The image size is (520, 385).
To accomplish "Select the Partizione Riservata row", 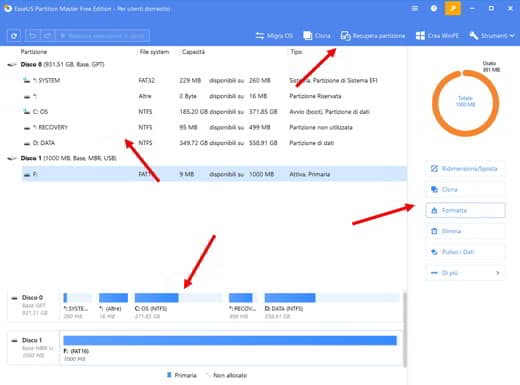I will [214, 96].
